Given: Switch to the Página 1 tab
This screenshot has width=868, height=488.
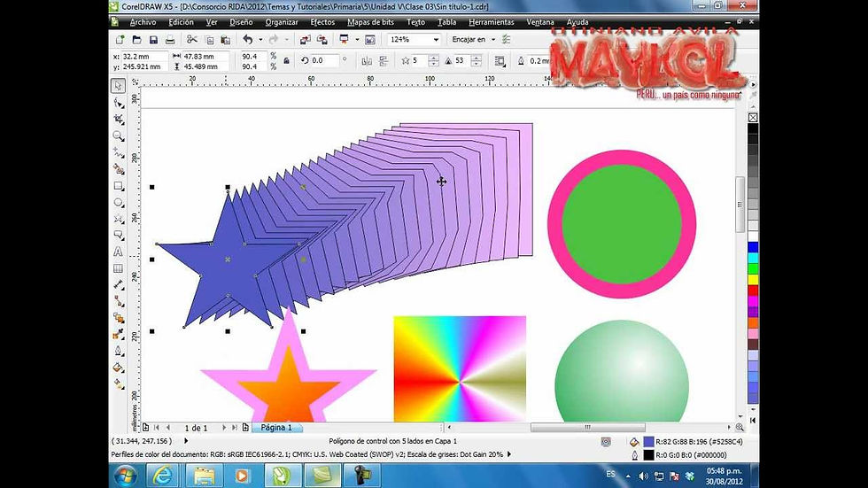Looking at the screenshot, I should coord(276,428).
